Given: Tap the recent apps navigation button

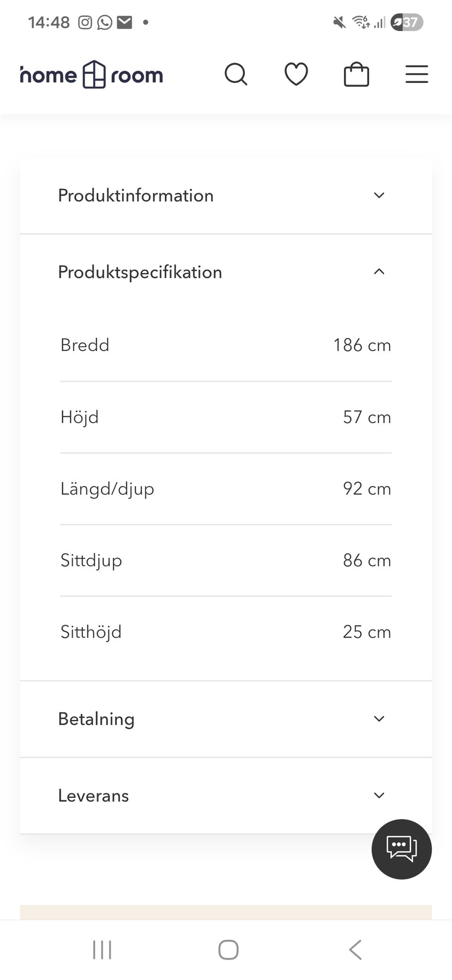Looking at the screenshot, I should click(102, 949).
